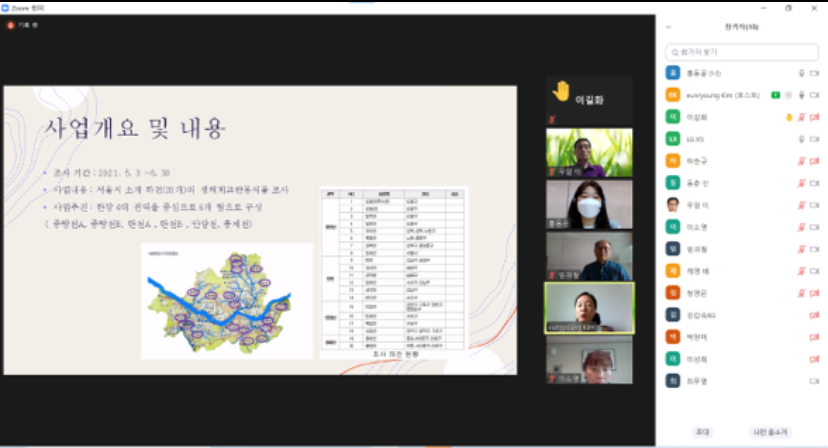Viewport: 828px width, 448px height.
Task: Click the muted microphone icon for 하헌구
Action: (x=801, y=160)
